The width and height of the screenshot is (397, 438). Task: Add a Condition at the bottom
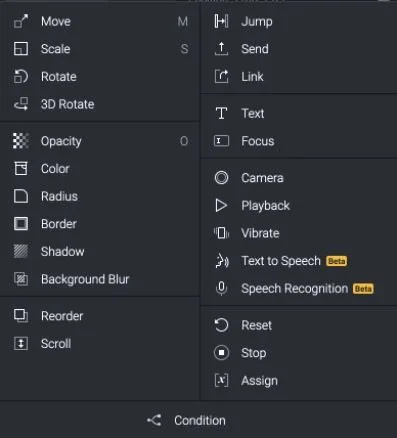point(198,420)
